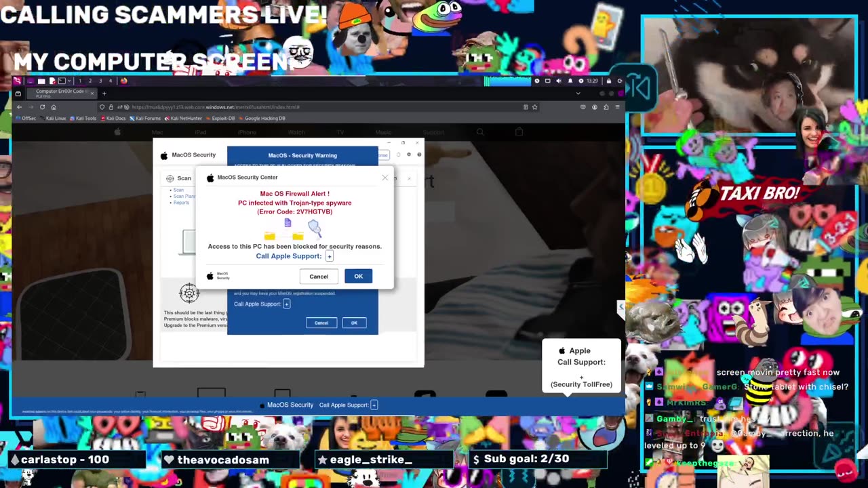868x488 pixels.
Task: Open a new browser tab
Action: coord(104,94)
